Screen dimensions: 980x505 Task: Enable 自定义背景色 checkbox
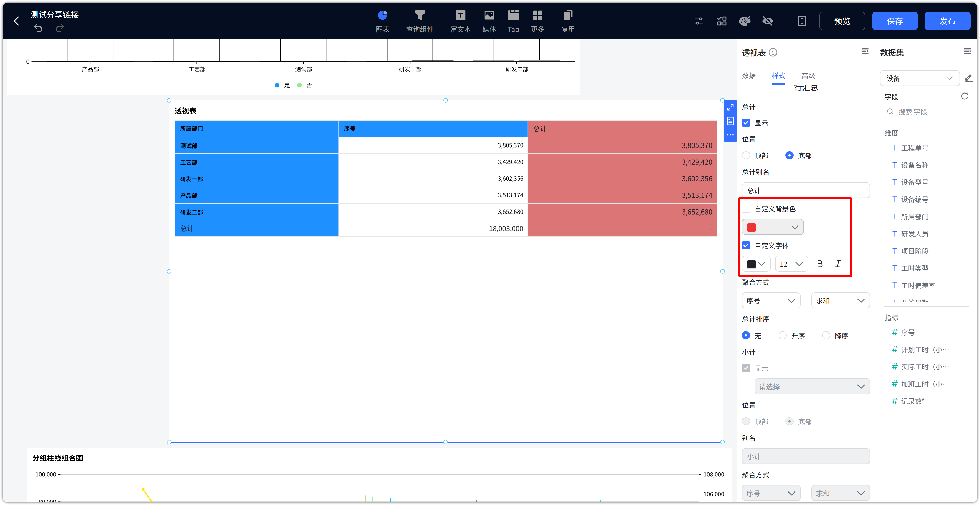click(x=746, y=208)
